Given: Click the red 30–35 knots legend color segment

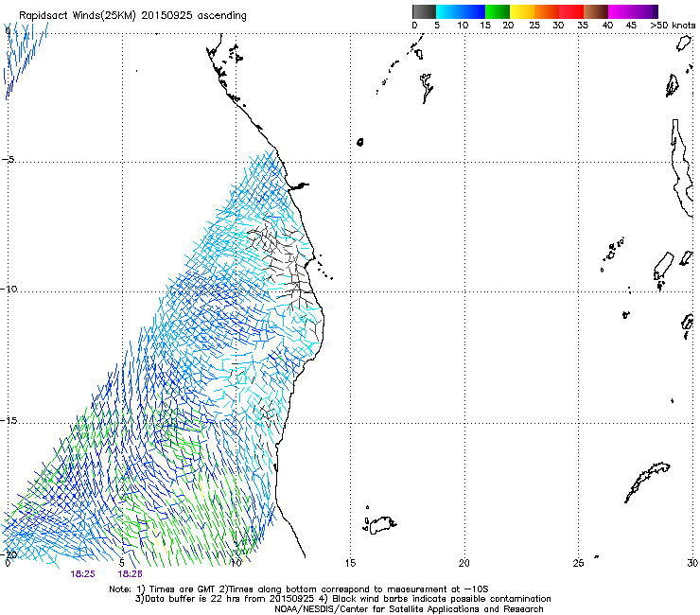Looking at the screenshot, I should click(571, 11).
